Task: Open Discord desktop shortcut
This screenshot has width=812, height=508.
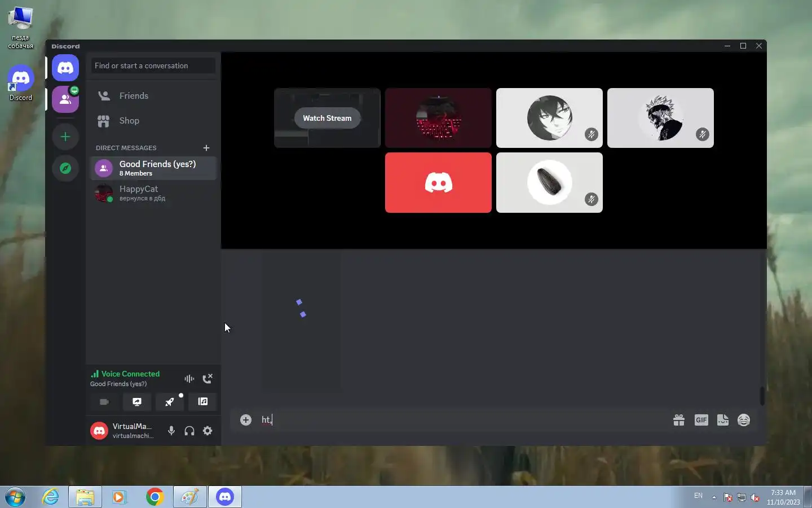Action: 21,84
